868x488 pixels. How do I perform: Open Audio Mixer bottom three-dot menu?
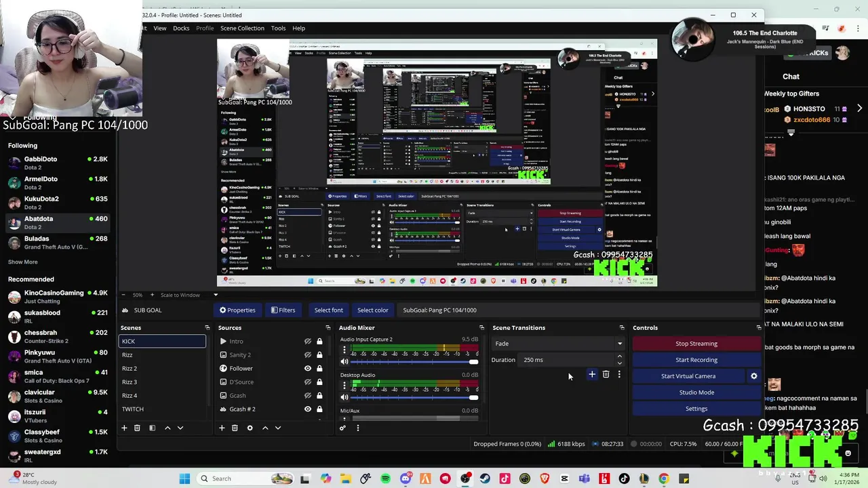click(x=358, y=428)
